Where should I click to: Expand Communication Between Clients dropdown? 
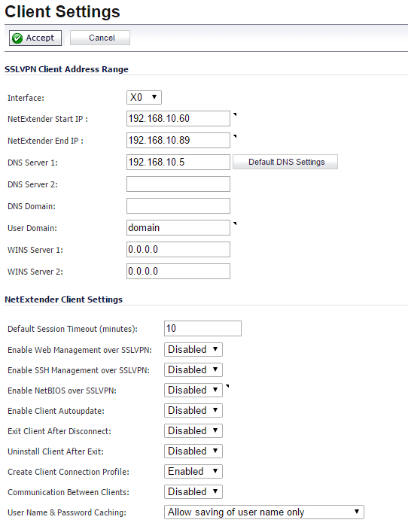[x=193, y=491]
